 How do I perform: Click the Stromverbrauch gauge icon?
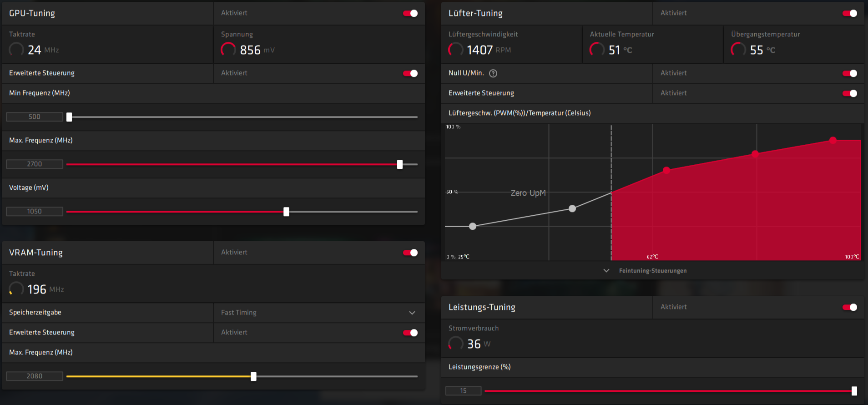(x=456, y=343)
